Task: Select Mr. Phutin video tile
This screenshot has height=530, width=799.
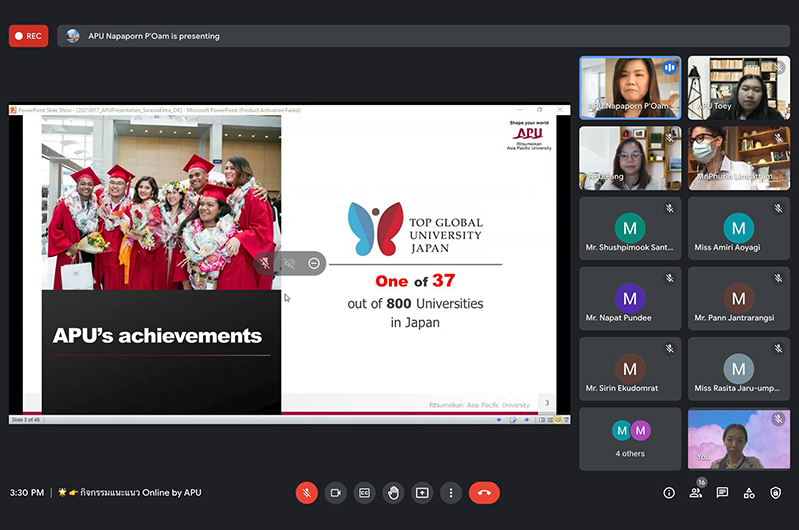Action: pyautogui.click(x=739, y=158)
